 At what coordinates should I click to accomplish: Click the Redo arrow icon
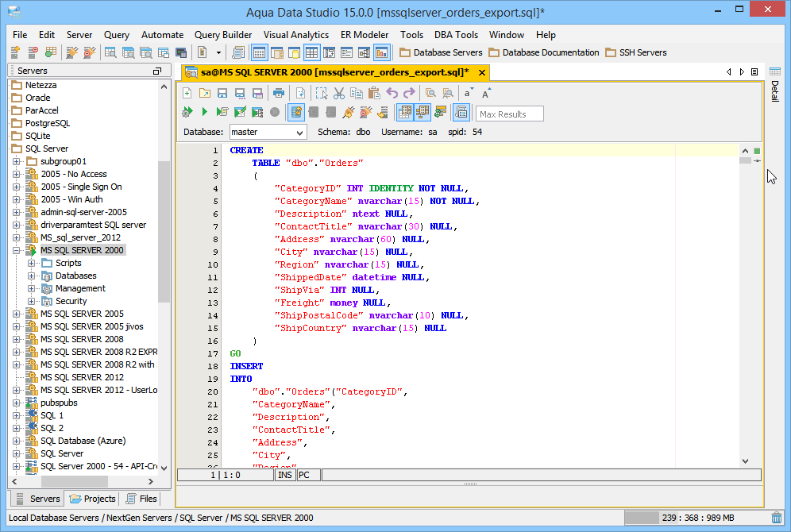point(409,93)
